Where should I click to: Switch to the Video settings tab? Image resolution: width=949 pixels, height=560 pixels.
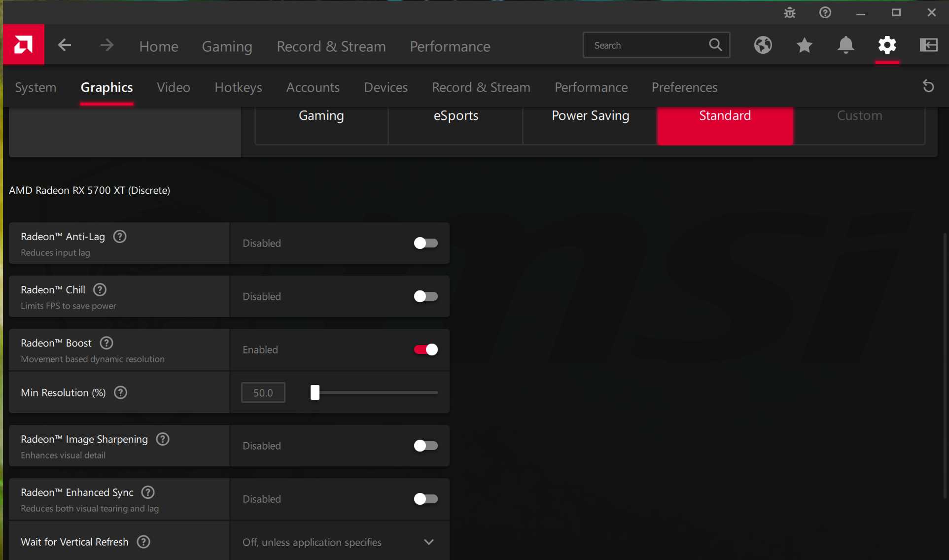(x=173, y=87)
